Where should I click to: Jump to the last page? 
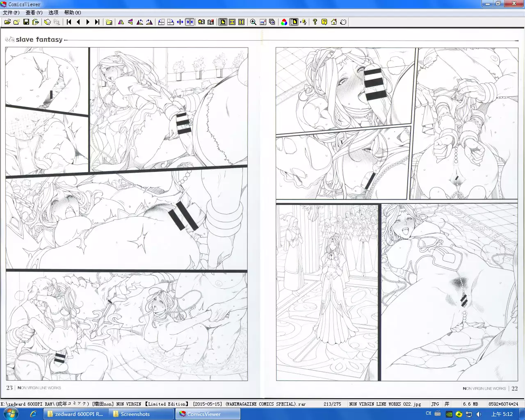click(x=97, y=22)
